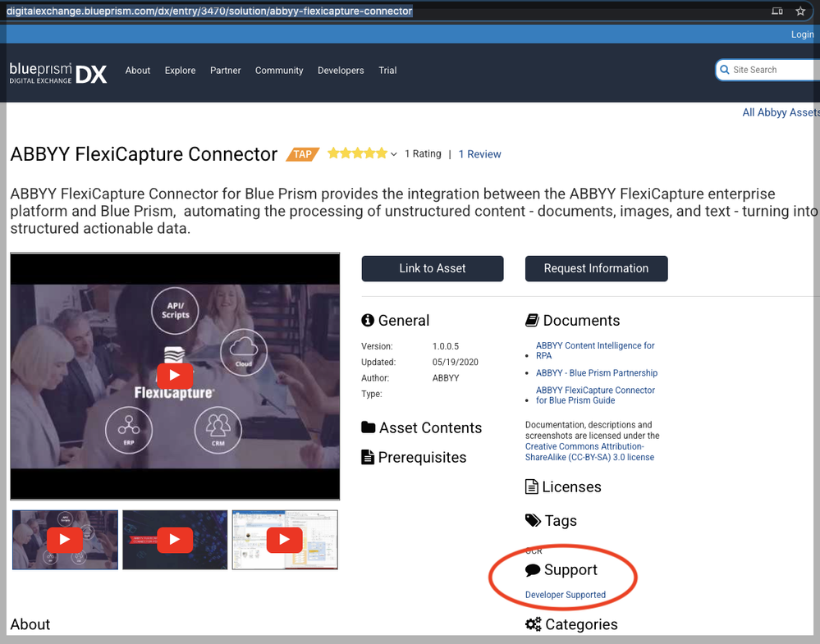Open FlexiCapture Connector for Blue Prism Guide
This screenshot has height=644, width=820.
(x=595, y=395)
